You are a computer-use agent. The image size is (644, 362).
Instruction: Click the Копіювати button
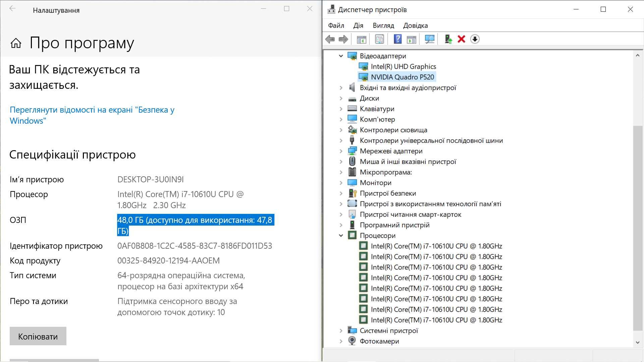click(38, 336)
